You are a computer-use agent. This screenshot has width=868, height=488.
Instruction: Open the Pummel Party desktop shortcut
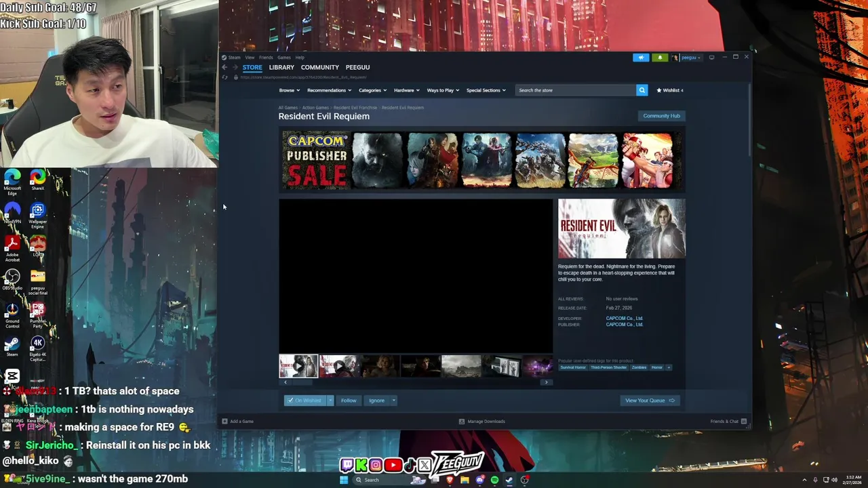(37, 314)
